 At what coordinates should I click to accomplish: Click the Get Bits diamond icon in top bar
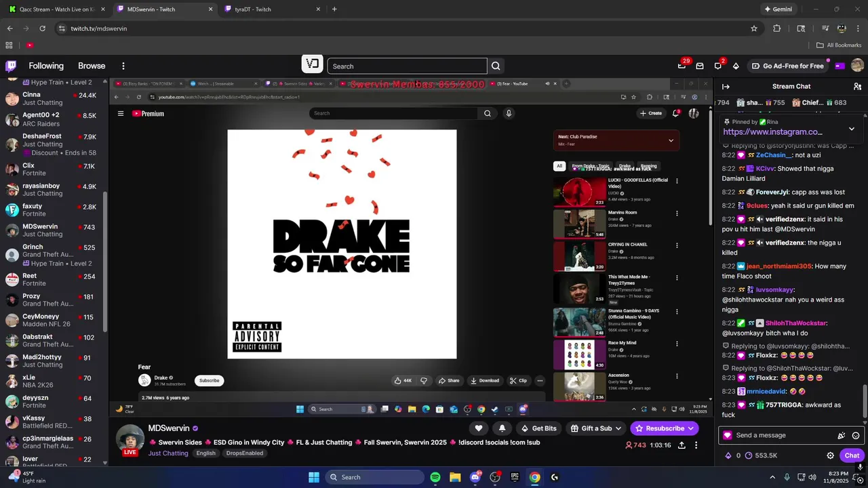(736, 66)
